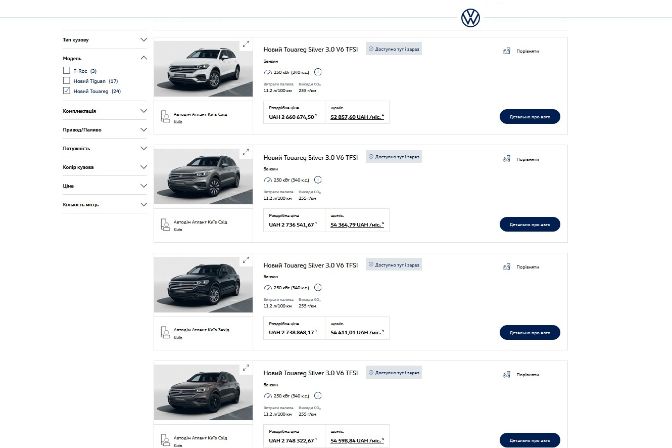The width and height of the screenshot is (672, 448).
Task: Open the monthly leasing price link of the first car
Action: [x=357, y=117]
